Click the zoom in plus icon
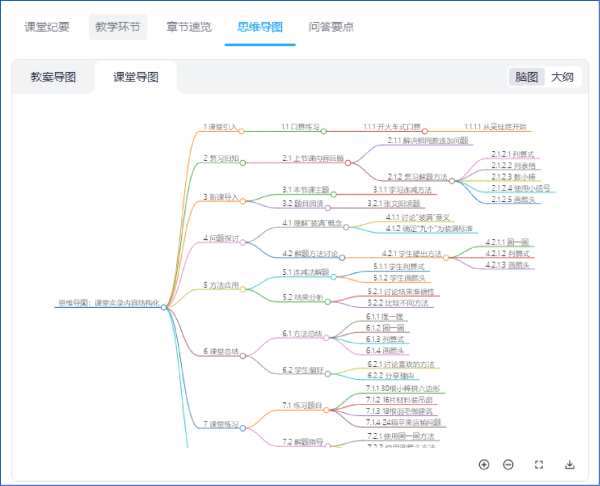The width and height of the screenshot is (600, 486). coord(484,464)
